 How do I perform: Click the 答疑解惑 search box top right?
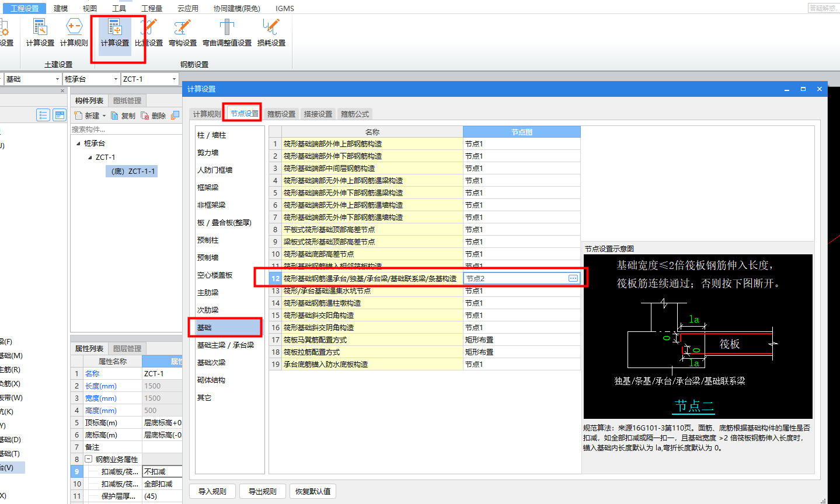pos(823,8)
